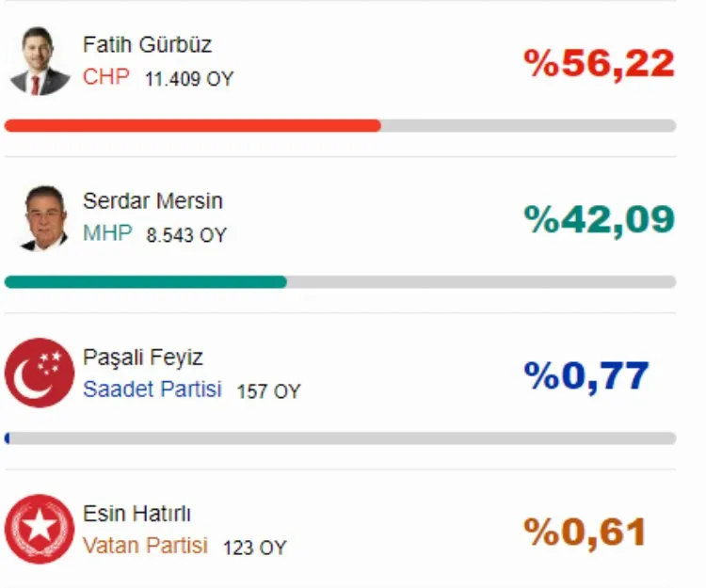Viewport: 706px width, 588px height.
Task: Click Fatih Gürbüz's candidate photo
Action: [x=40, y=61]
